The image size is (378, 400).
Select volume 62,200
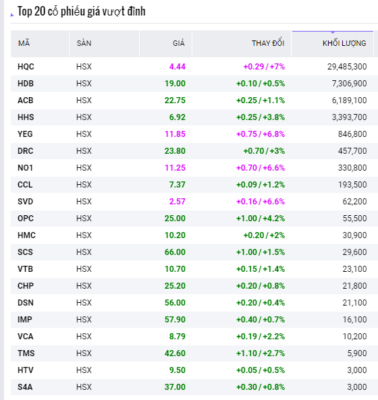click(x=355, y=202)
